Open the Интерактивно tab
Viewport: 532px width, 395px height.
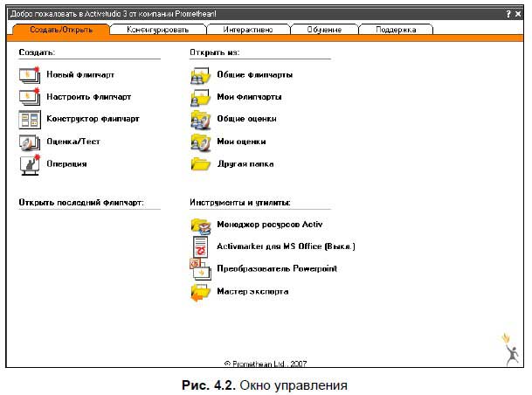(x=248, y=30)
